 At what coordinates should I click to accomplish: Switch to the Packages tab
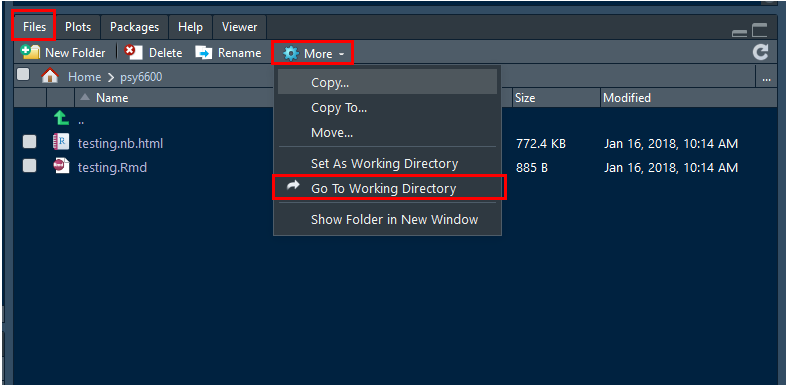pos(134,27)
